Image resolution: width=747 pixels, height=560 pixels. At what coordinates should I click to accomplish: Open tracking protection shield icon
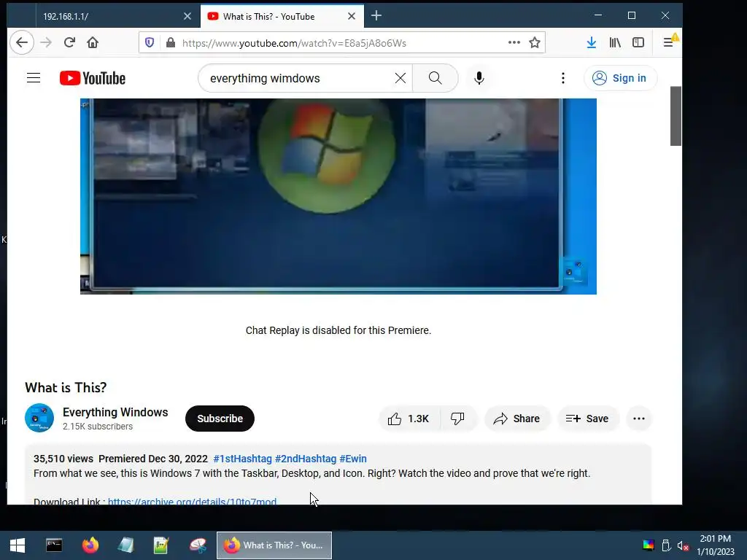[150, 43]
